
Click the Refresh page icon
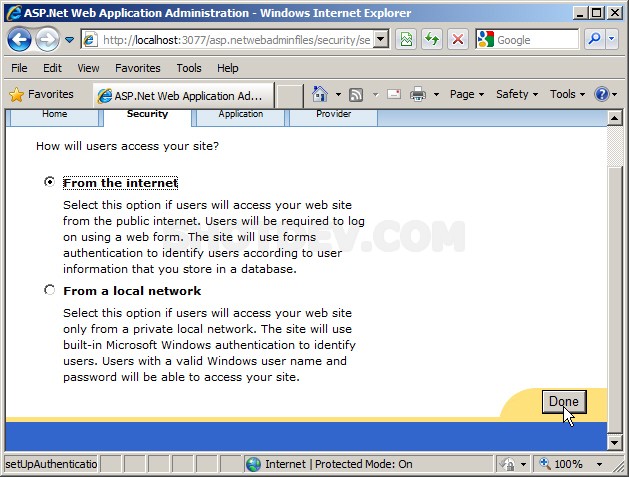click(432, 40)
